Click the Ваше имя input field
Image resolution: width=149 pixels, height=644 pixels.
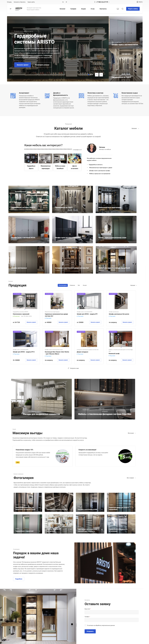[112, 612]
